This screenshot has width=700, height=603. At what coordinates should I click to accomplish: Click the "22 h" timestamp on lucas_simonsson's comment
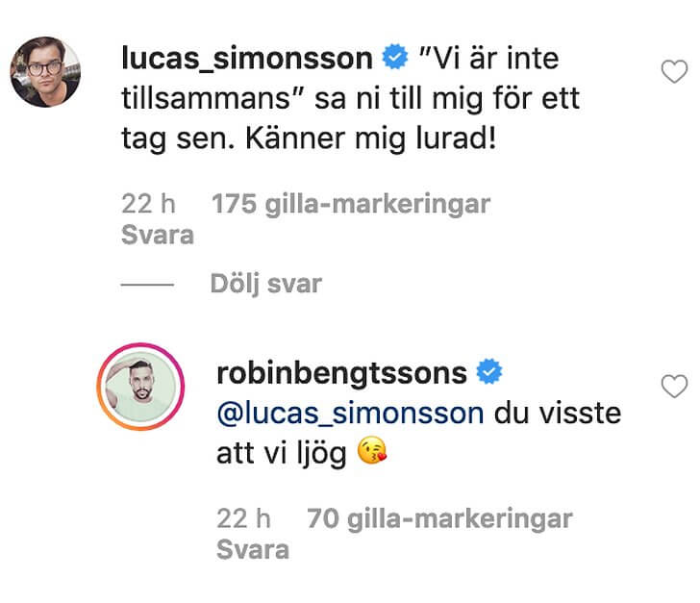(147, 204)
